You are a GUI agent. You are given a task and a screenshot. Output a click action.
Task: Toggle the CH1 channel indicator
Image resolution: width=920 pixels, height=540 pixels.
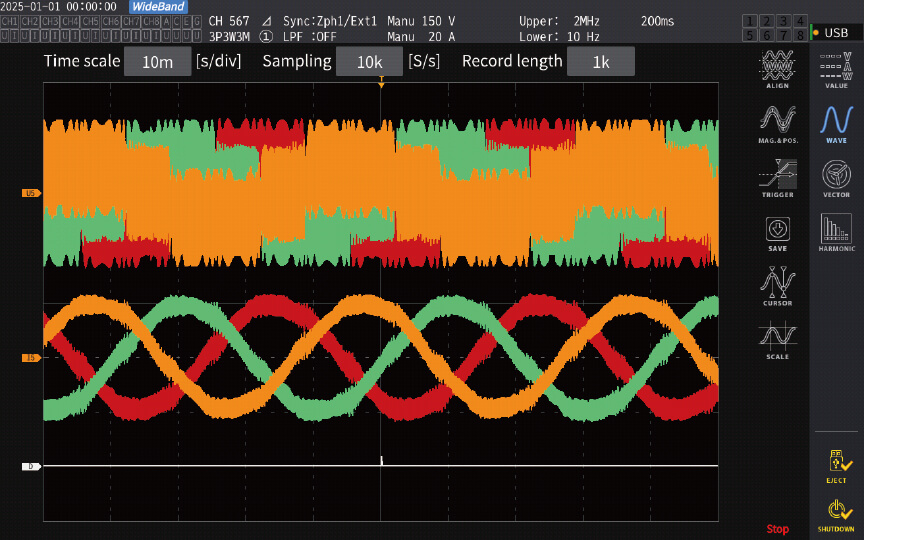click(10, 20)
